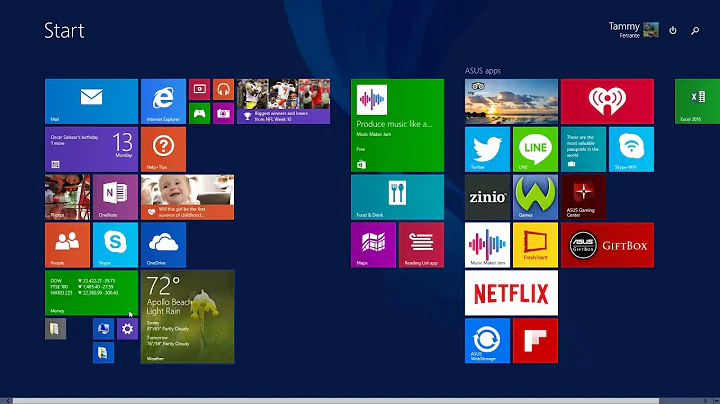Image resolution: width=720 pixels, height=404 pixels.
Task: Launch the Skype tile
Action: (x=115, y=245)
